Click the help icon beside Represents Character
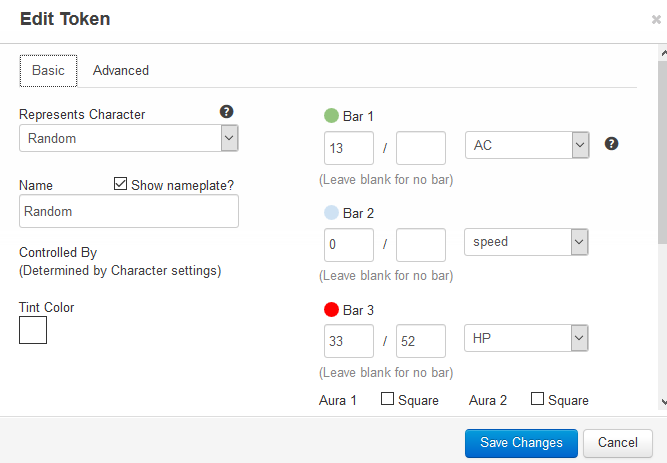 pyautogui.click(x=226, y=112)
